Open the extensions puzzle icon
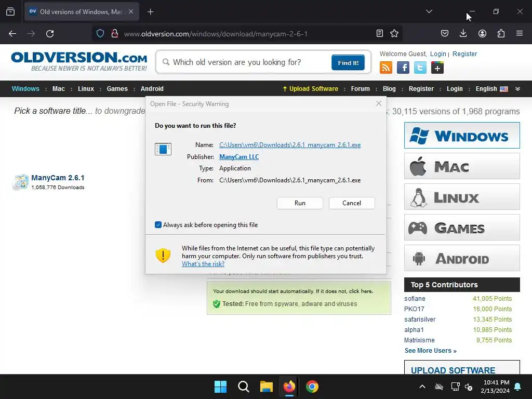 [501, 33]
